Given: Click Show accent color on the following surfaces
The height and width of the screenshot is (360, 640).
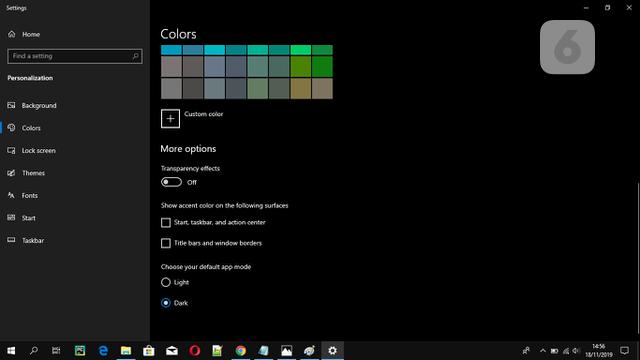Looking at the screenshot, I should (x=224, y=206).
